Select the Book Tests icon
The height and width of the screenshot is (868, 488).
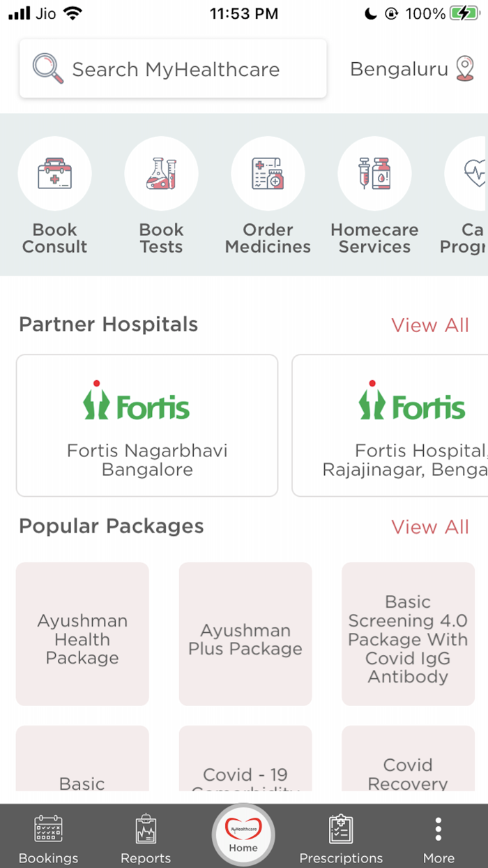click(161, 174)
